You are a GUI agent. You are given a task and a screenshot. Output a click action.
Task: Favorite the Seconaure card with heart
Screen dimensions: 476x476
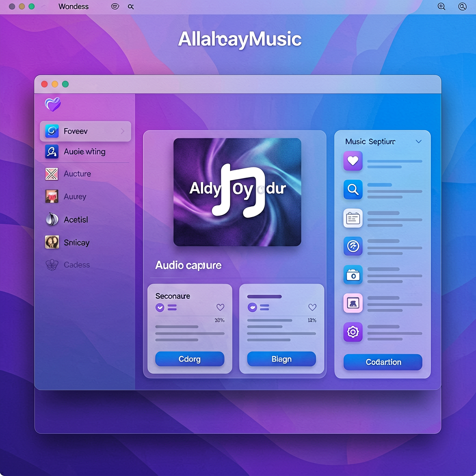tap(220, 307)
